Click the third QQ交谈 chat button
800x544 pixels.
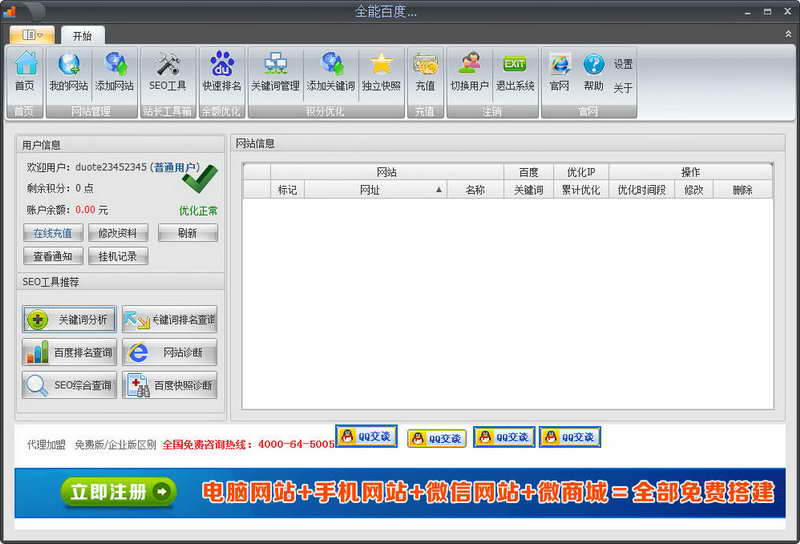(504, 437)
